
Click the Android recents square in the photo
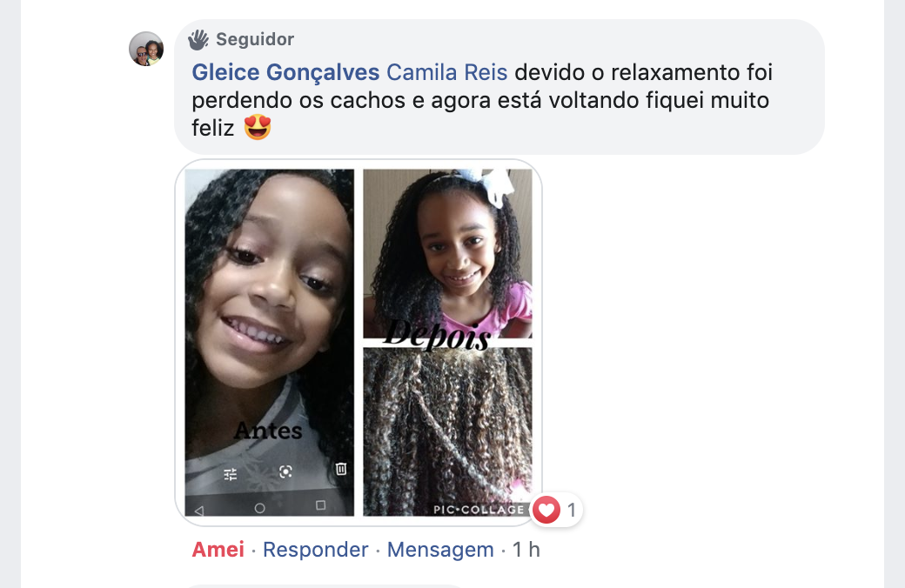pos(321,505)
